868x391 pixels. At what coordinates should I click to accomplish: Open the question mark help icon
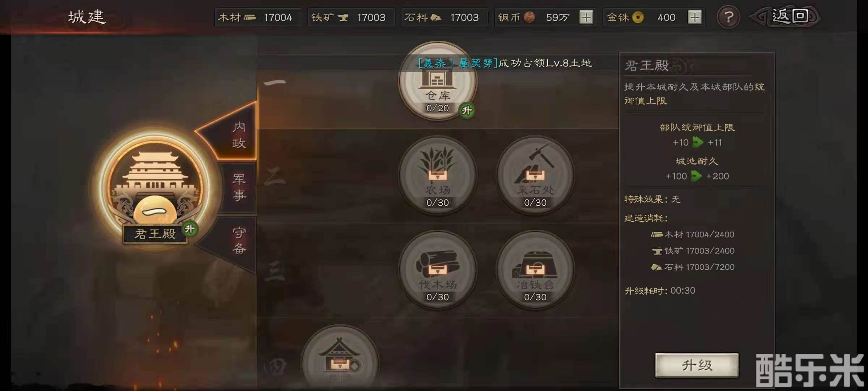pos(728,17)
